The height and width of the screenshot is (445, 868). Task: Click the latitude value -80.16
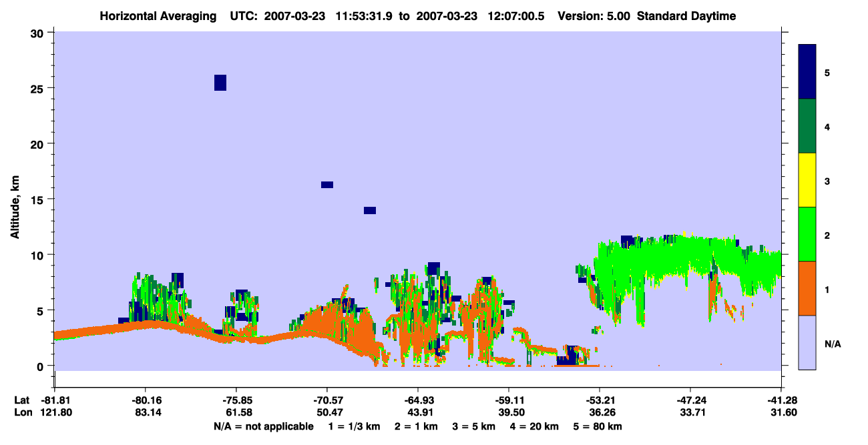[145, 400]
